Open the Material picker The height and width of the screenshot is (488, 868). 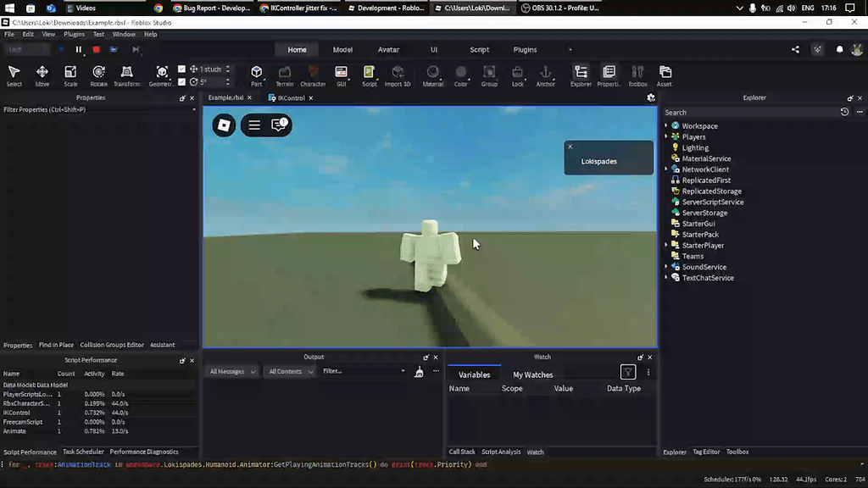point(433,75)
